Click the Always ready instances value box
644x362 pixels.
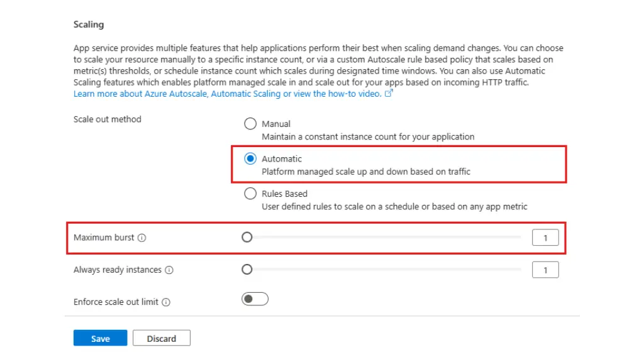coord(545,270)
